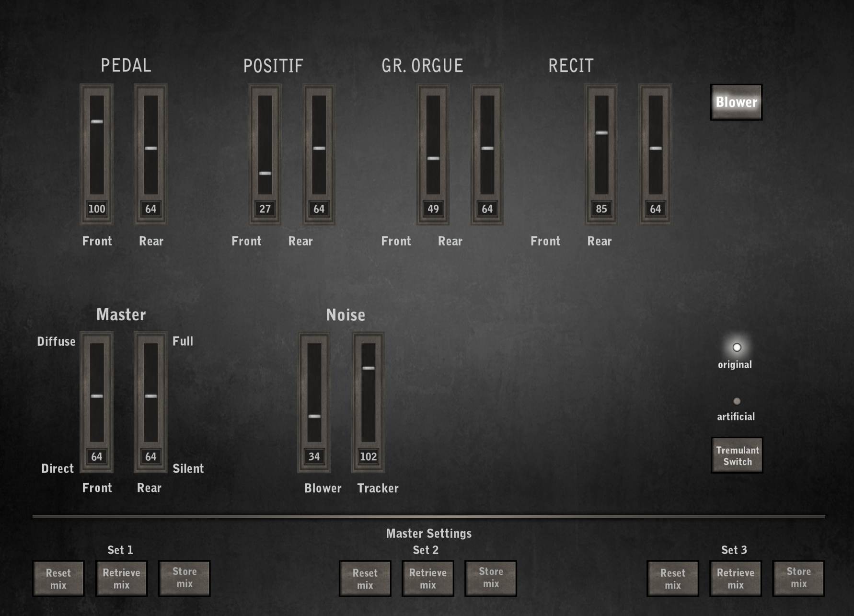The image size is (854, 616).
Task: Click the Master Front value box showing 64
Action: [x=97, y=456]
